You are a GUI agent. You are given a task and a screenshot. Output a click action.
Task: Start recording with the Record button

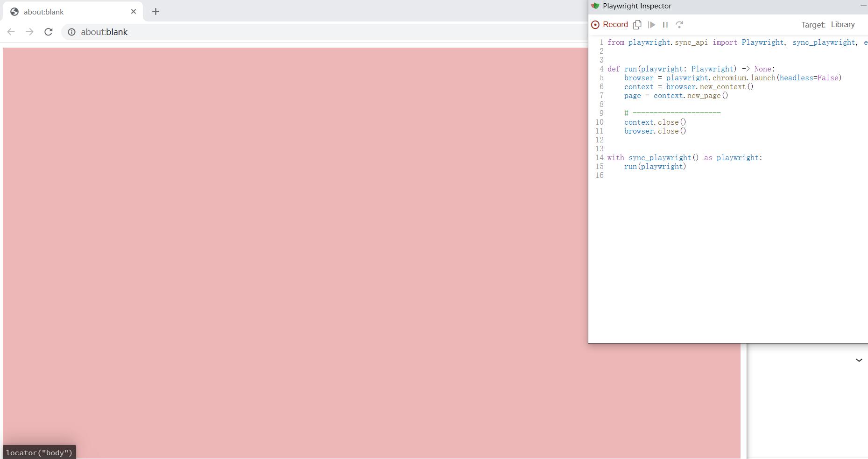609,25
